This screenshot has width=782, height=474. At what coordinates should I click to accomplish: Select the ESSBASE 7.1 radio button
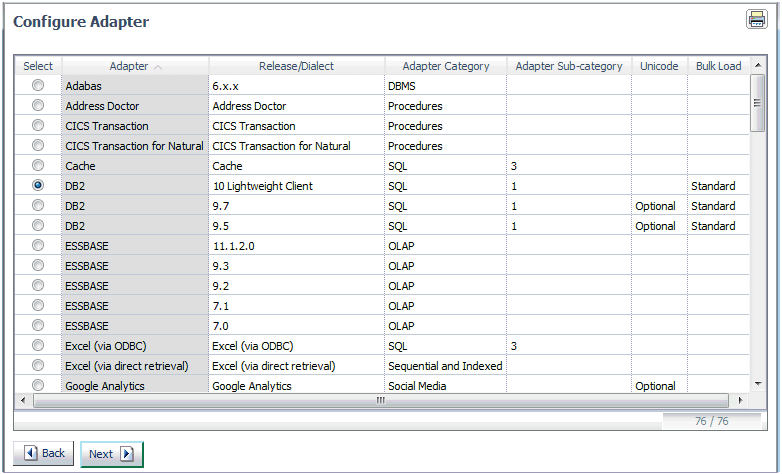pyautogui.click(x=38, y=305)
